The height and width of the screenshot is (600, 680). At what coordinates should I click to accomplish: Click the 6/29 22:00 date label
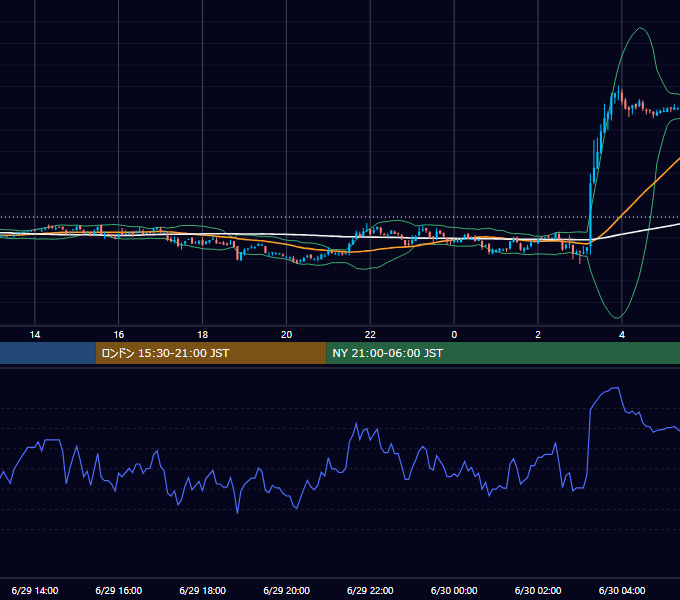pos(370,590)
